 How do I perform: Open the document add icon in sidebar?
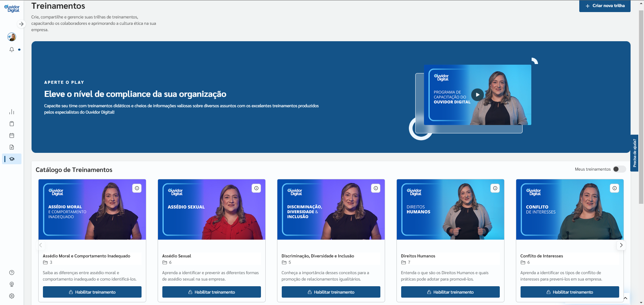pyautogui.click(x=12, y=147)
